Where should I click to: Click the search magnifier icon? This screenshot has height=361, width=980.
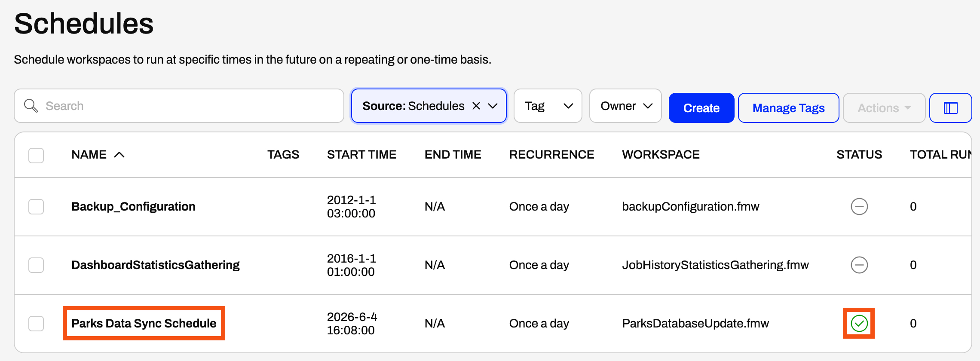pos(31,106)
